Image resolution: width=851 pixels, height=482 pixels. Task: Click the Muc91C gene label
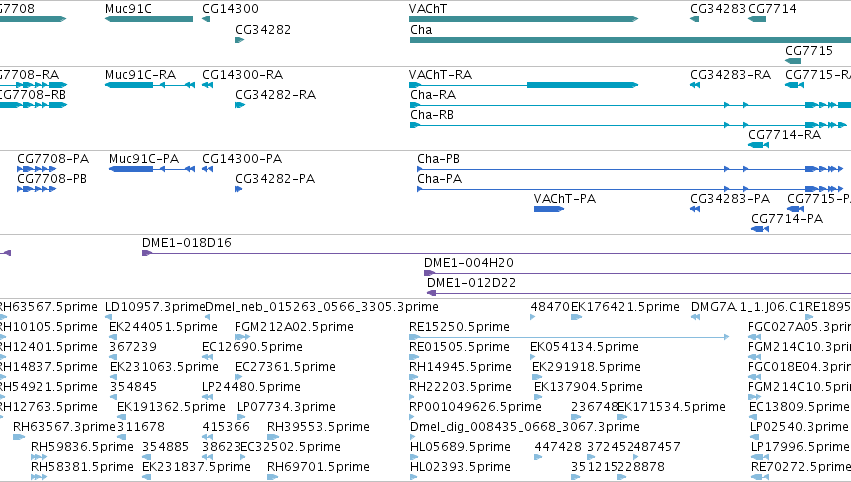tap(128, 9)
